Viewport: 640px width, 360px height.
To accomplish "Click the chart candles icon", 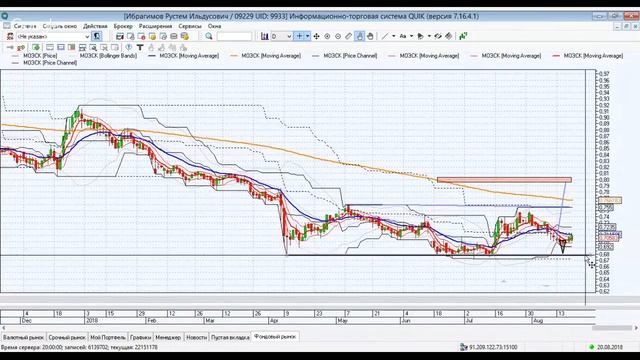I will click(264, 36).
